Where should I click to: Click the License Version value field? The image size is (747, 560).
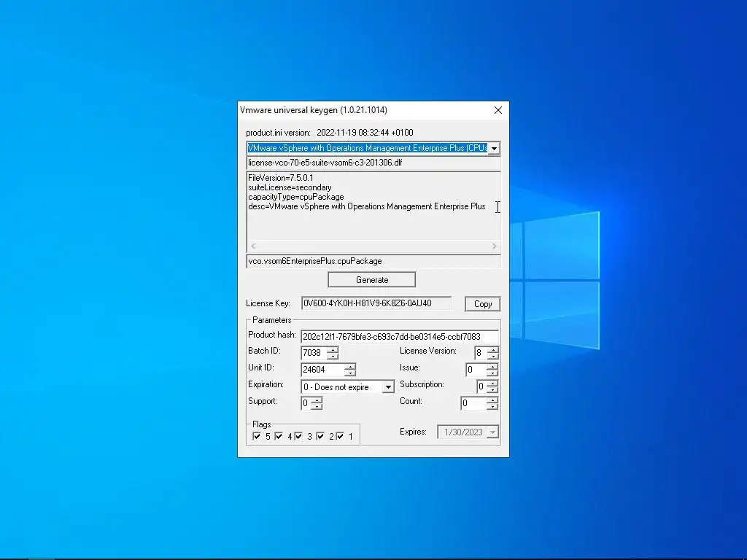tap(481, 353)
